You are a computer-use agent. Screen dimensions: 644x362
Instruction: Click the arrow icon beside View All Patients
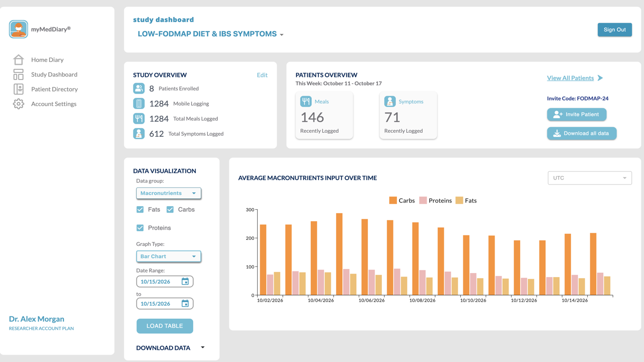(x=600, y=78)
